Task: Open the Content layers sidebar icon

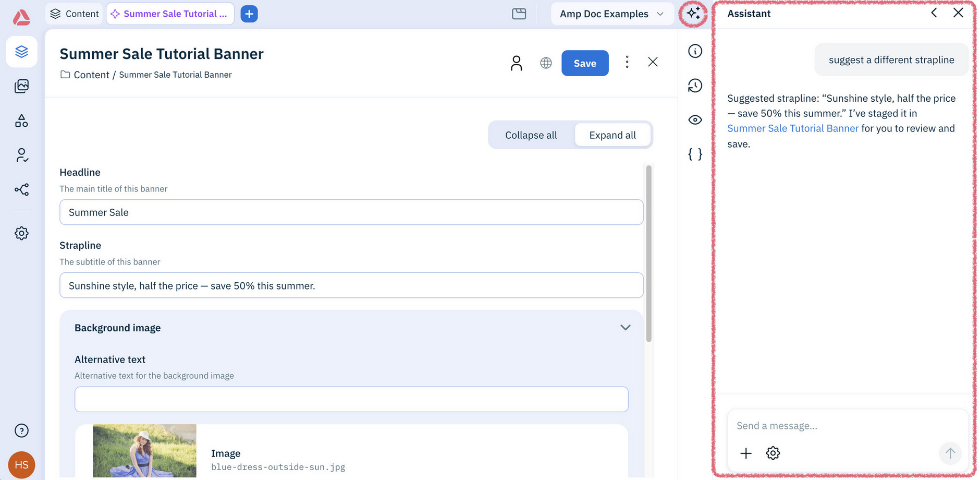Action: tap(21, 52)
